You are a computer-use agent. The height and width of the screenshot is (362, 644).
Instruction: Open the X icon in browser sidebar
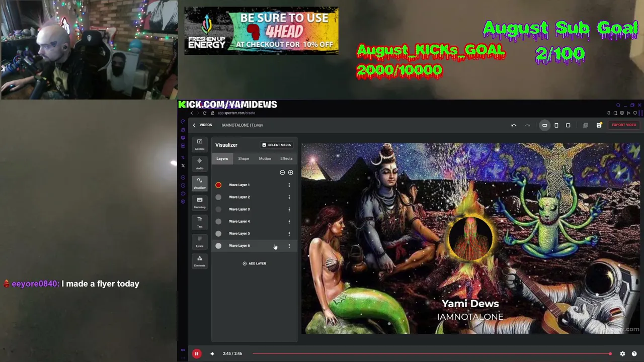click(183, 165)
